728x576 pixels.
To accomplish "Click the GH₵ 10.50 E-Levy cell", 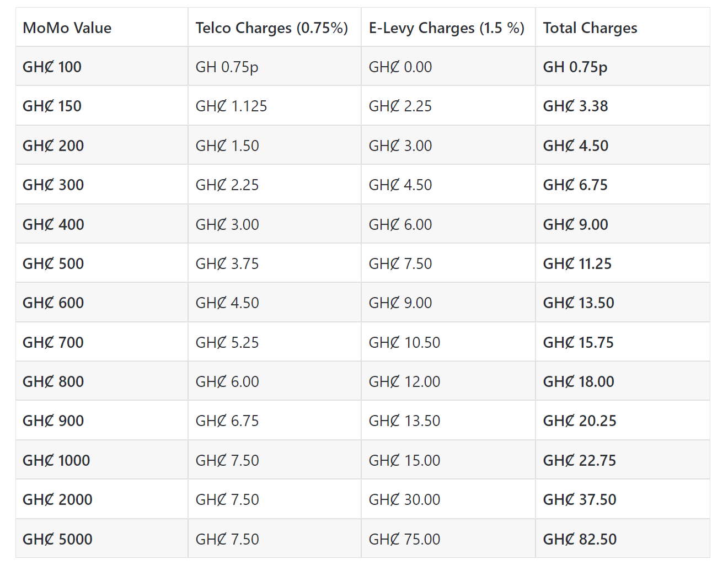I will (x=404, y=343).
